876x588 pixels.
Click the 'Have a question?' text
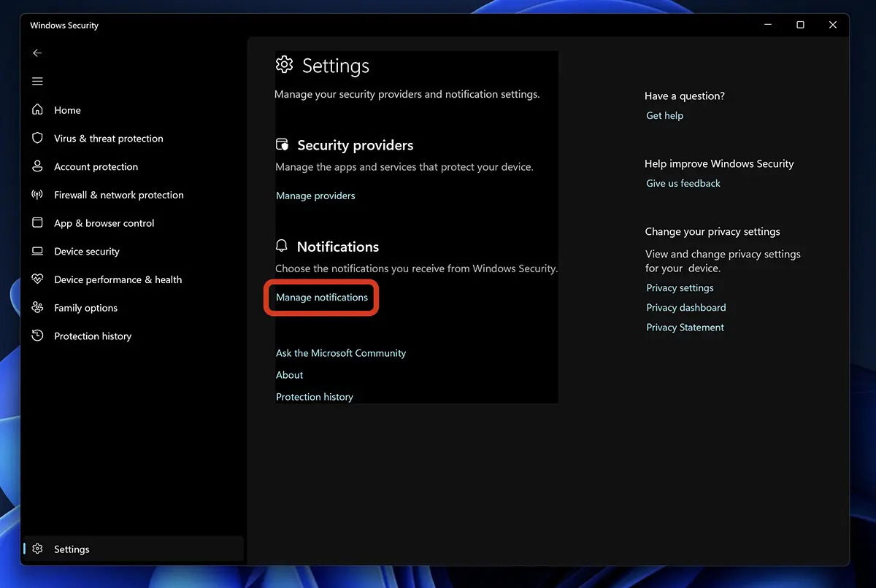coord(685,96)
